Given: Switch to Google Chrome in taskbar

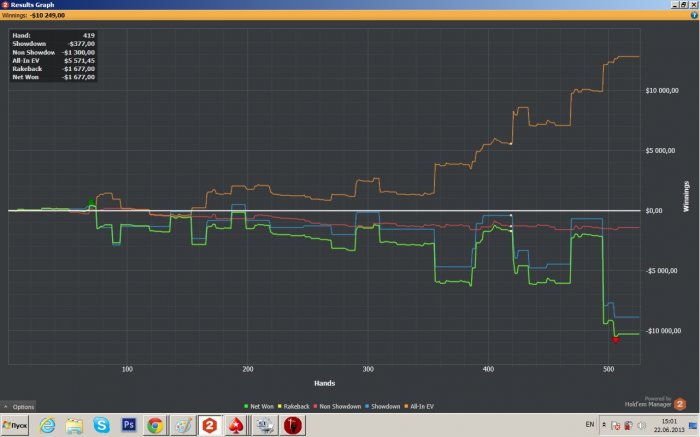Looking at the screenshot, I should pos(155,425).
